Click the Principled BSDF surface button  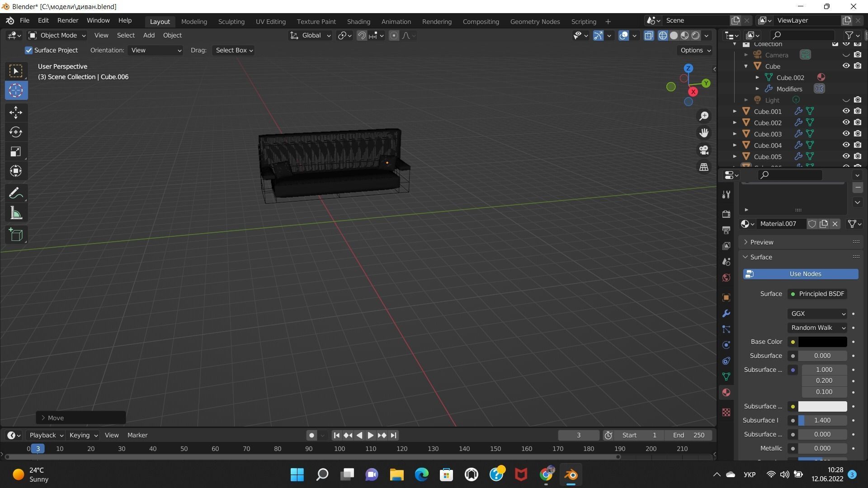tap(817, 294)
